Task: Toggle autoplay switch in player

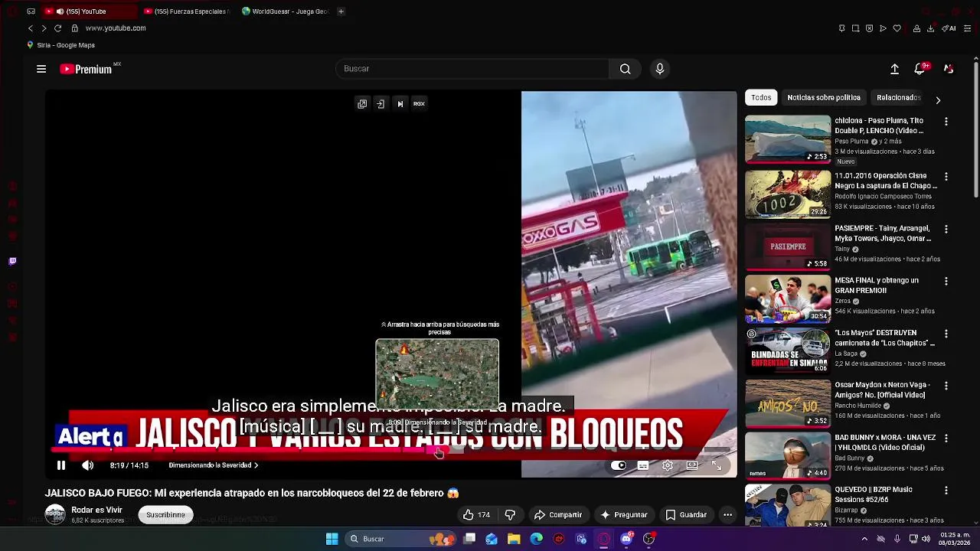Action: [x=619, y=465]
